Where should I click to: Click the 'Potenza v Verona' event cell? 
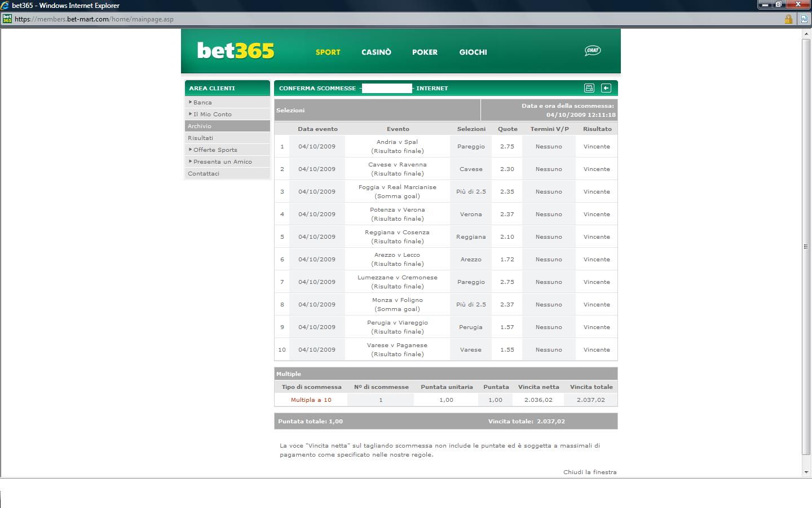(x=398, y=214)
